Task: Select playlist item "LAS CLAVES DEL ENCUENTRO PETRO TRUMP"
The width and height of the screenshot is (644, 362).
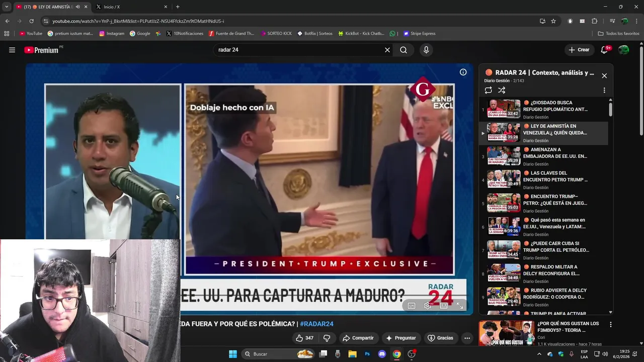Action: 543,179
